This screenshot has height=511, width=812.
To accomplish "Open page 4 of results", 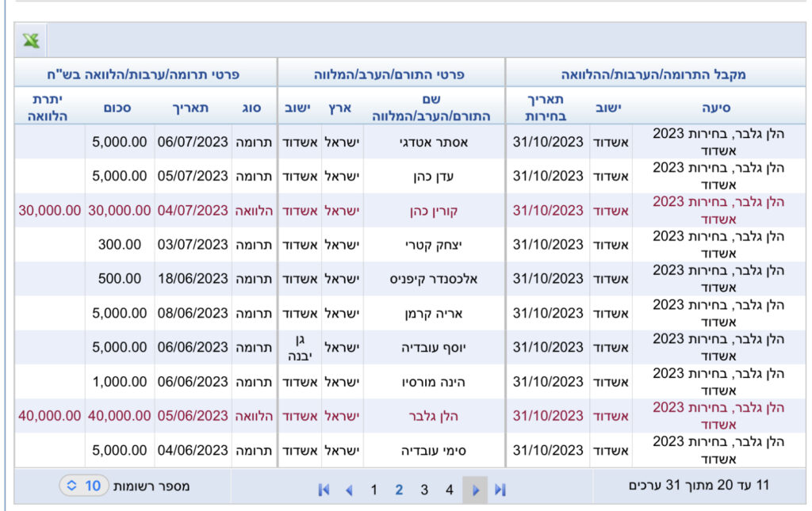I will 450,490.
